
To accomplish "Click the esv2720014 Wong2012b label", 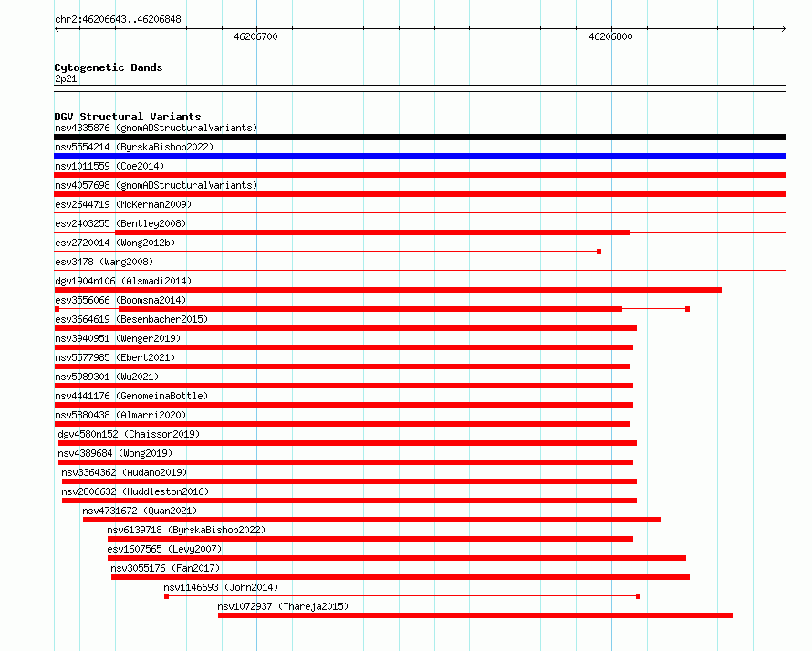I will tap(115, 243).
